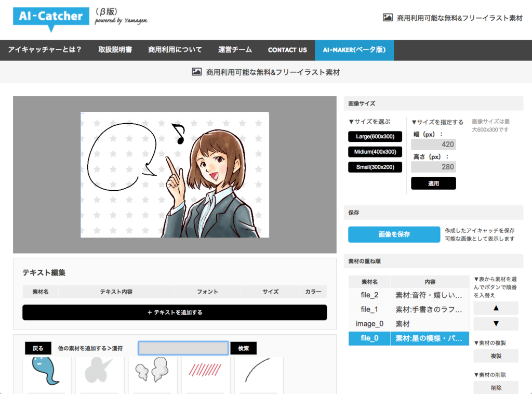The width and height of the screenshot is (532, 394).
Task: Choose the Midium(400x300) size button
Action: coord(375,152)
